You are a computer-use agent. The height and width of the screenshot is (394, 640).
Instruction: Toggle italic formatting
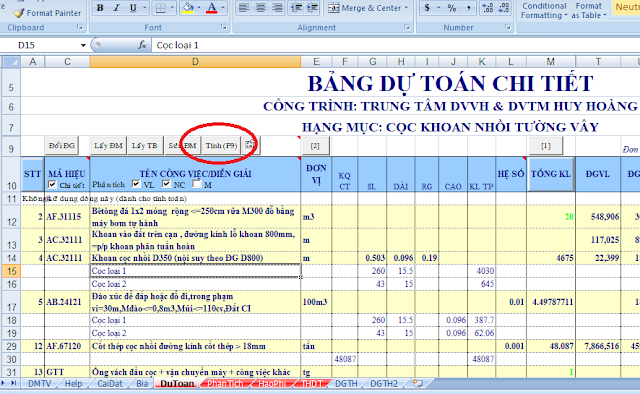116,8
